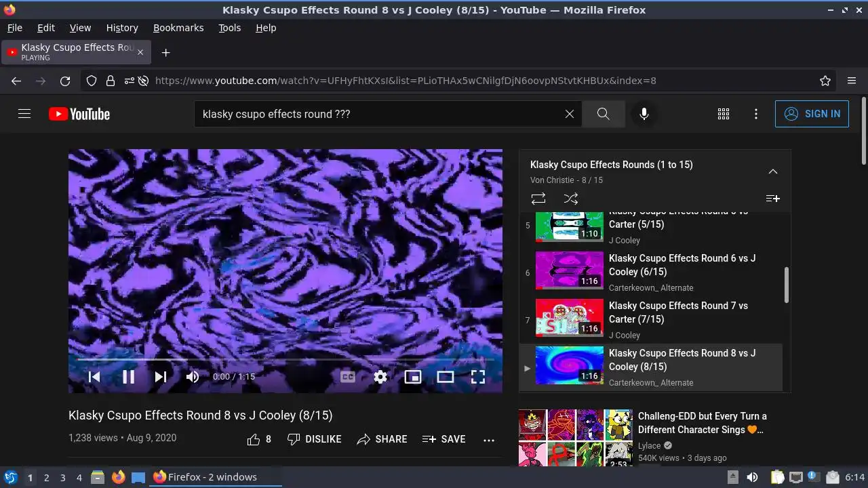
Task: Click the SAVE button
Action: [x=443, y=439]
